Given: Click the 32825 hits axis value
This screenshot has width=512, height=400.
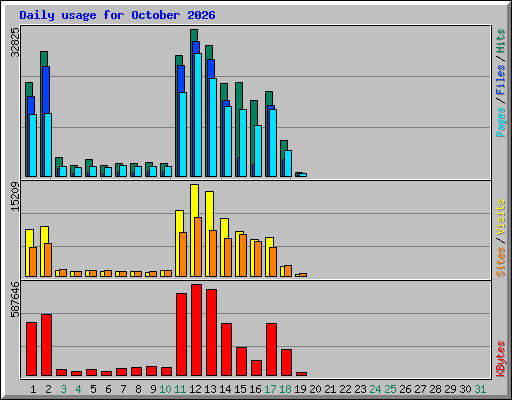Looking at the screenshot, I should 15,42.
